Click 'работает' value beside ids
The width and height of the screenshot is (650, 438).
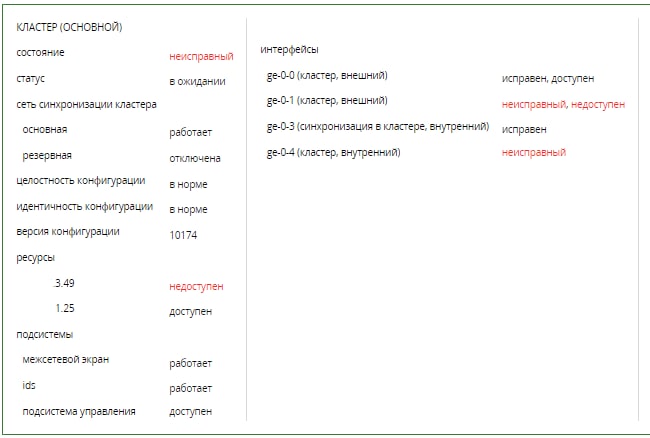coord(190,389)
